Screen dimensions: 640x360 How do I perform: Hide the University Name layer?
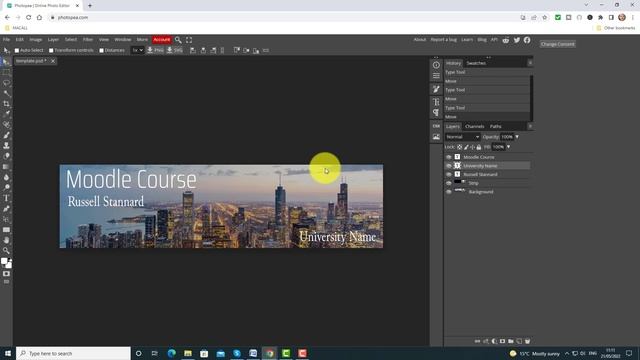coord(449,166)
